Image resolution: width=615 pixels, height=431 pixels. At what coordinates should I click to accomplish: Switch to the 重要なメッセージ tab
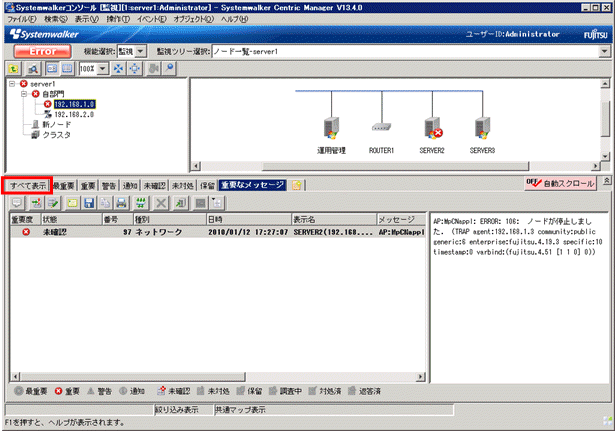click(x=253, y=185)
